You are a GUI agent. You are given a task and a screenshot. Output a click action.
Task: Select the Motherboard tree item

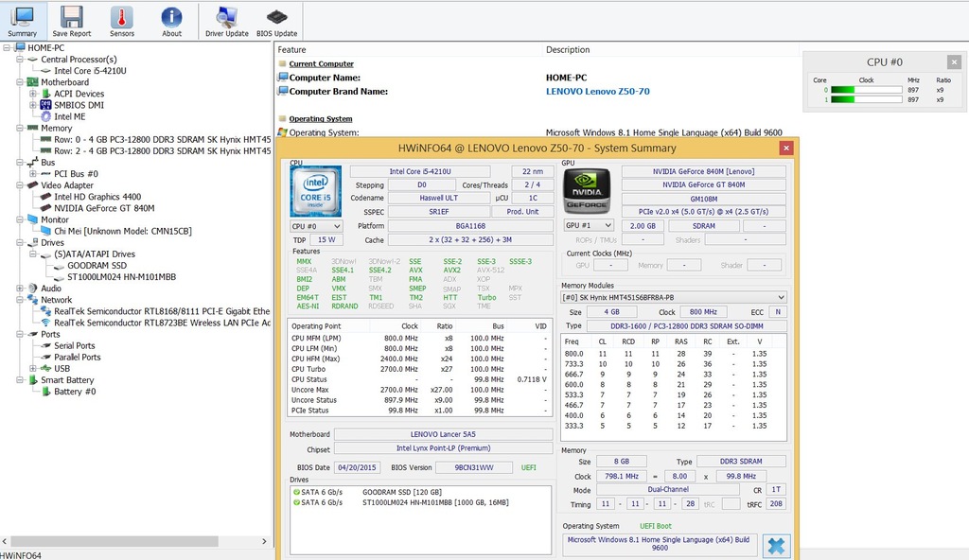pos(65,82)
